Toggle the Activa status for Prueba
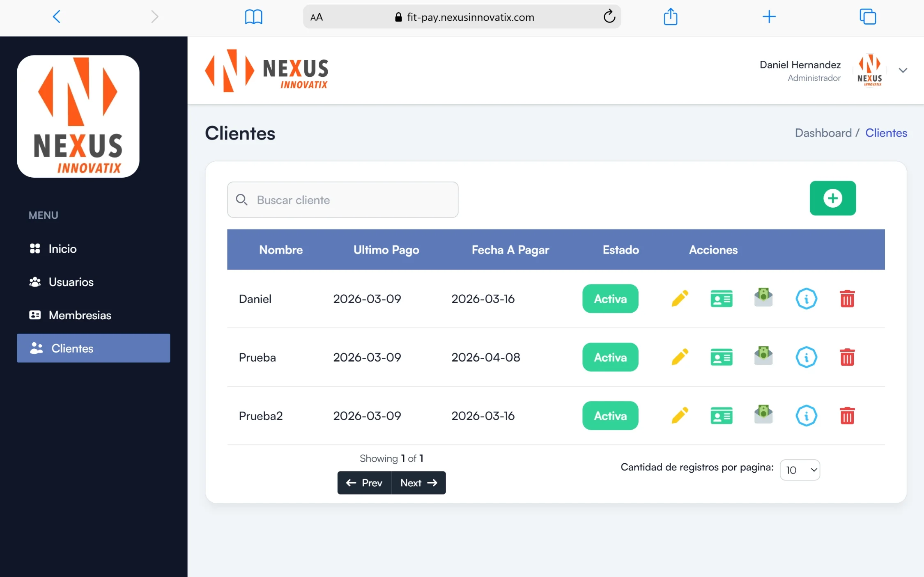This screenshot has width=924, height=577. click(610, 357)
